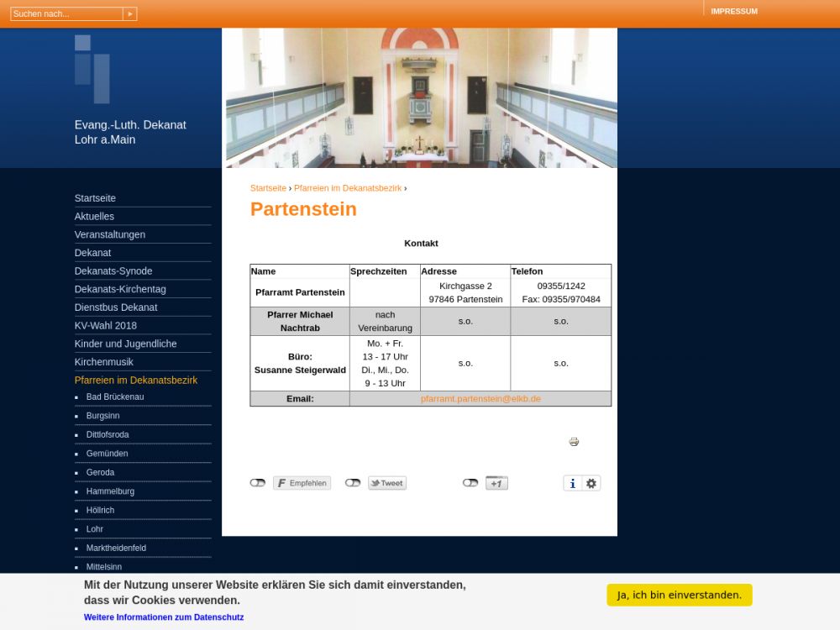Click the Twitter Tweet button
The height and width of the screenshot is (630, 840).
387,483
